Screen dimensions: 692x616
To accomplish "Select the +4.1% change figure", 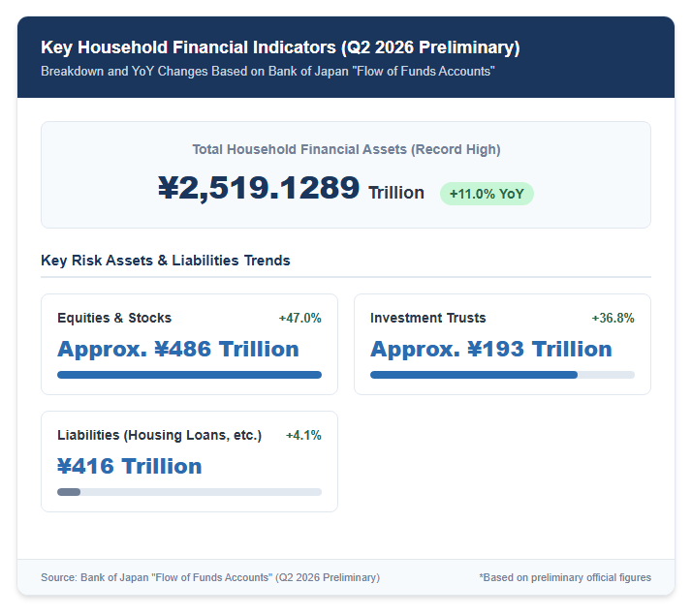I will pyautogui.click(x=303, y=435).
